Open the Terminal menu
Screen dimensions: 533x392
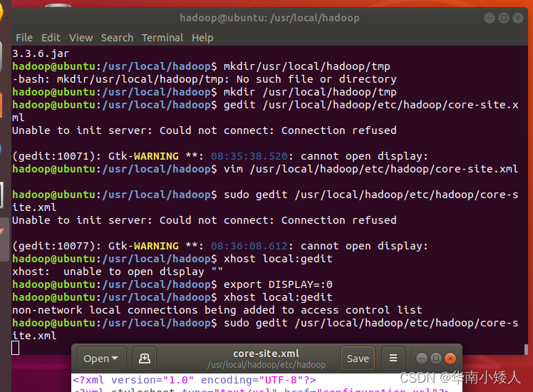coord(162,38)
